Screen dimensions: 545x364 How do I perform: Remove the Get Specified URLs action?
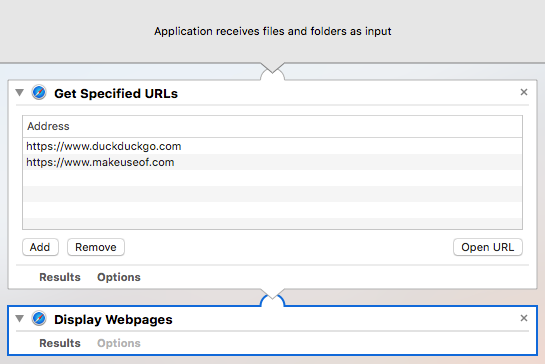coord(524,92)
